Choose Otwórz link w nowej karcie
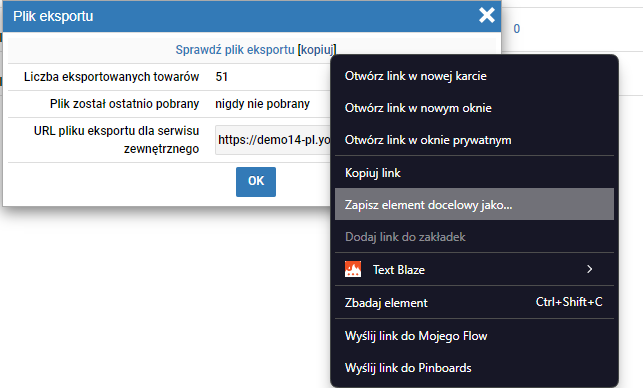Screen dimensions: 643x388 (474, 76)
